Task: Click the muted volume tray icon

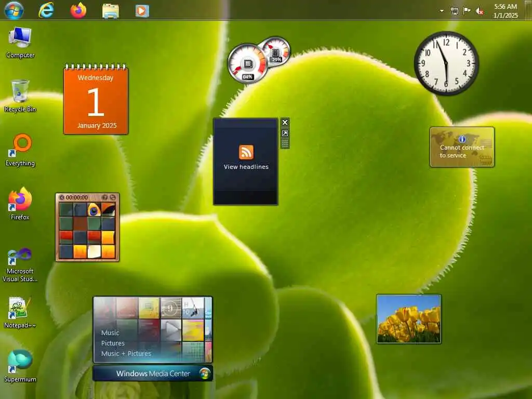Action: click(480, 11)
